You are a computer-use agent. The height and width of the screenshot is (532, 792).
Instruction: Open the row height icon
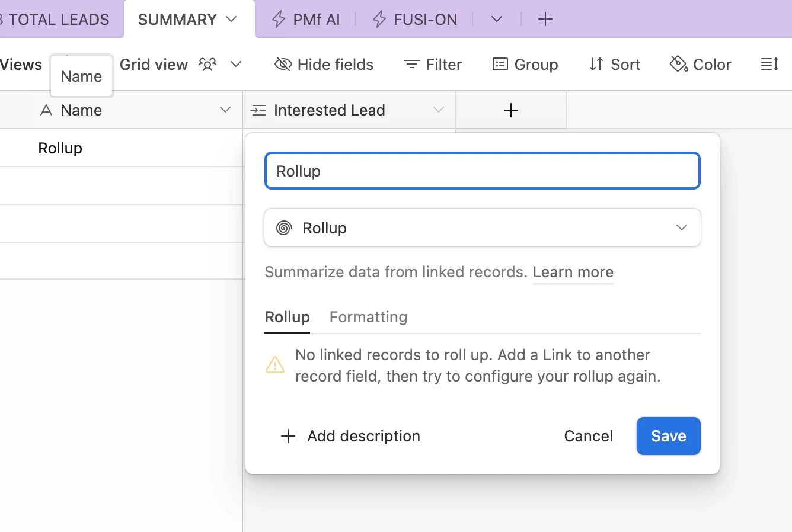tap(769, 65)
